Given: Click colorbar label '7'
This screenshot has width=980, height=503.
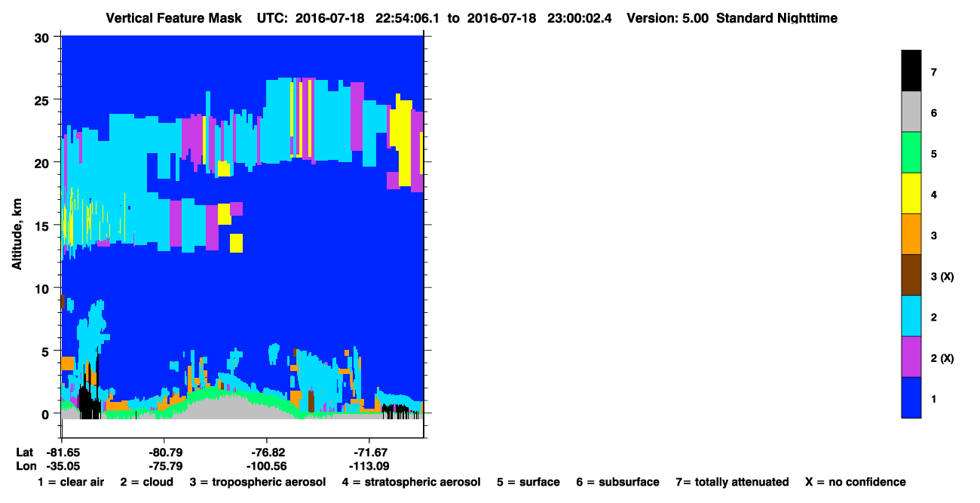Looking at the screenshot, I should (933, 73).
